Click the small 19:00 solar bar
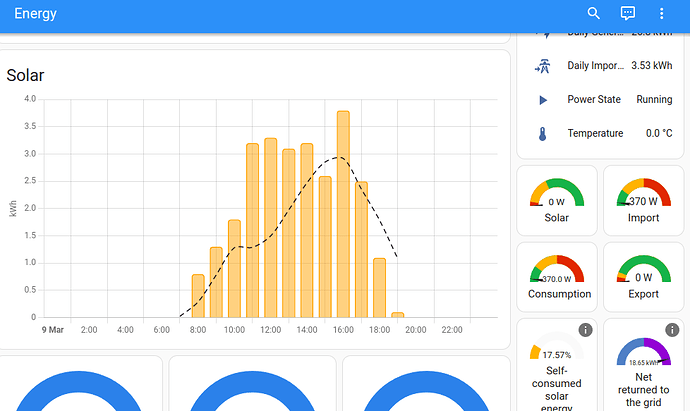The width and height of the screenshot is (690, 411). coord(398,315)
